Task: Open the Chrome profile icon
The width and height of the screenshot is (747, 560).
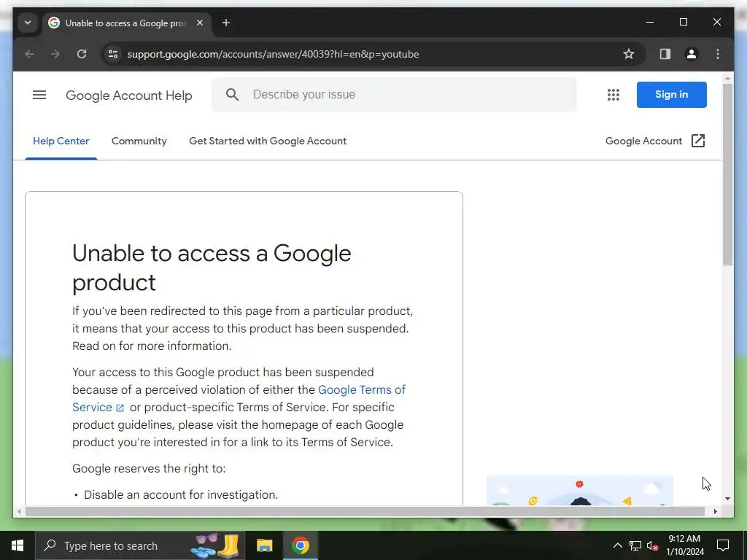Action: (692, 54)
